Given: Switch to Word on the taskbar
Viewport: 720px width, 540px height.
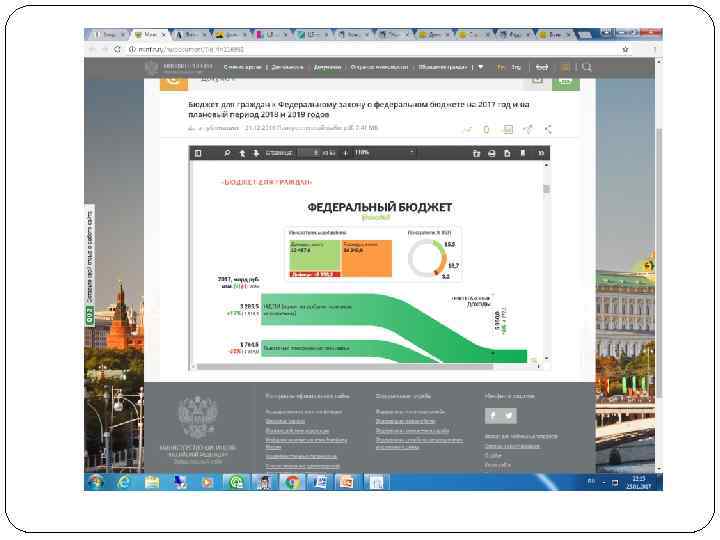Looking at the screenshot, I should (x=320, y=482).
